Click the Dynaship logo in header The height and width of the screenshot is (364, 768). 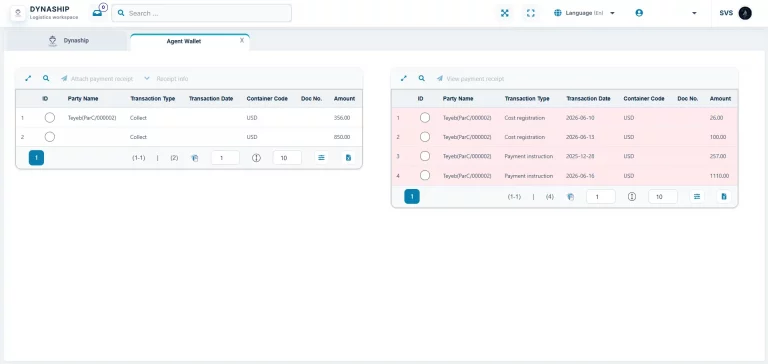pyautogui.click(x=18, y=13)
